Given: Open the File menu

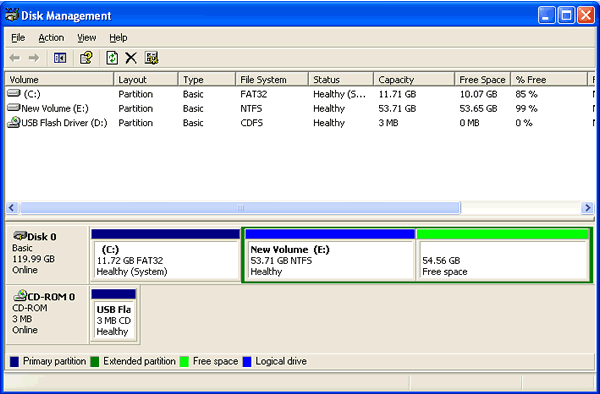Looking at the screenshot, I should point(18,38).
